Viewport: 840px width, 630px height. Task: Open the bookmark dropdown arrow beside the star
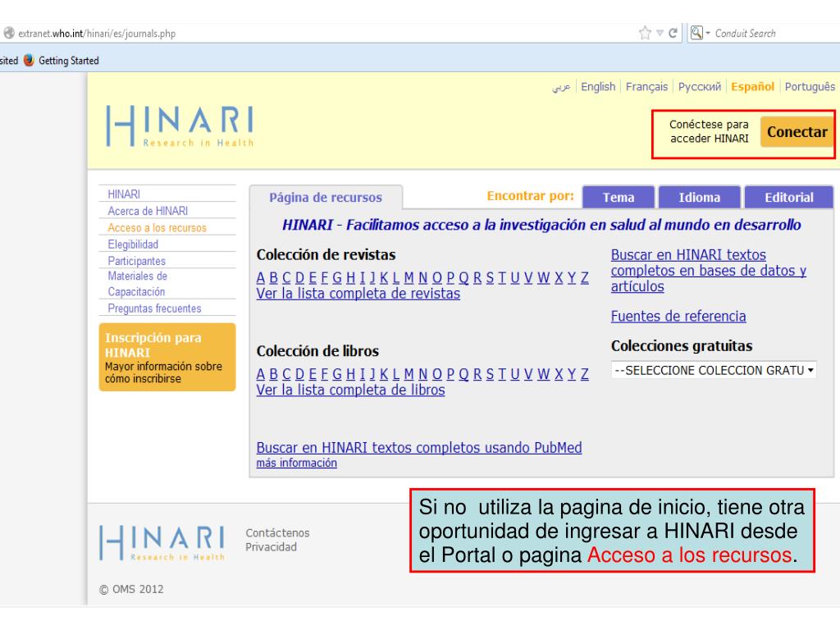(660, 33)
